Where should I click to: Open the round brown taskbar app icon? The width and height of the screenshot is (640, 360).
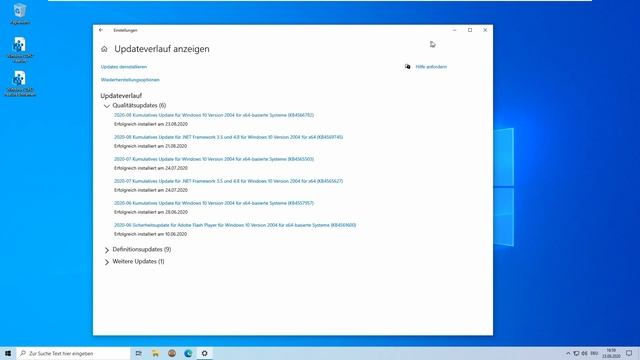coord(172,353)
